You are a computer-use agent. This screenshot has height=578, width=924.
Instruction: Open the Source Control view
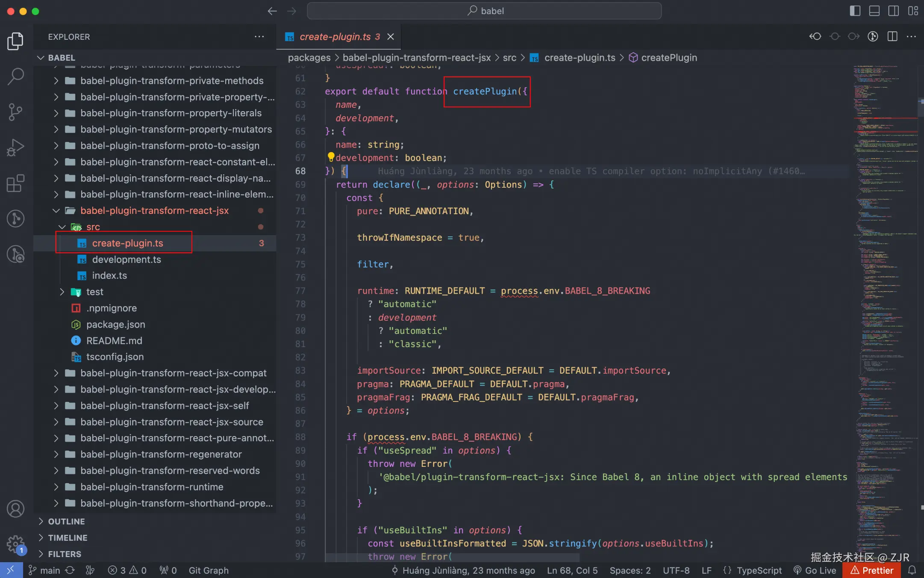point(16,112)
